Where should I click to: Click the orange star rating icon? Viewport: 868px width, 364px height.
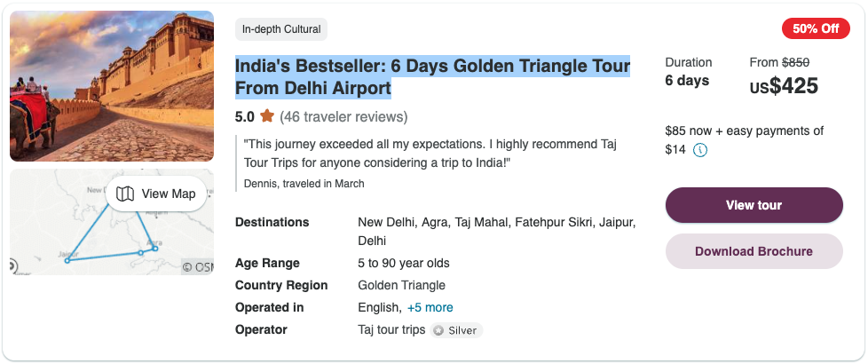pyautogui.click(x=267, y=116)
